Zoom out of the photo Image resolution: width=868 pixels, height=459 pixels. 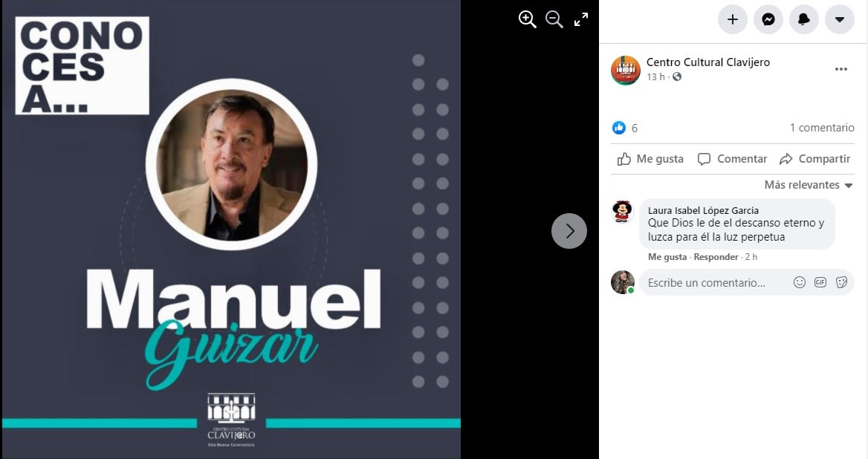click(554, 19)
